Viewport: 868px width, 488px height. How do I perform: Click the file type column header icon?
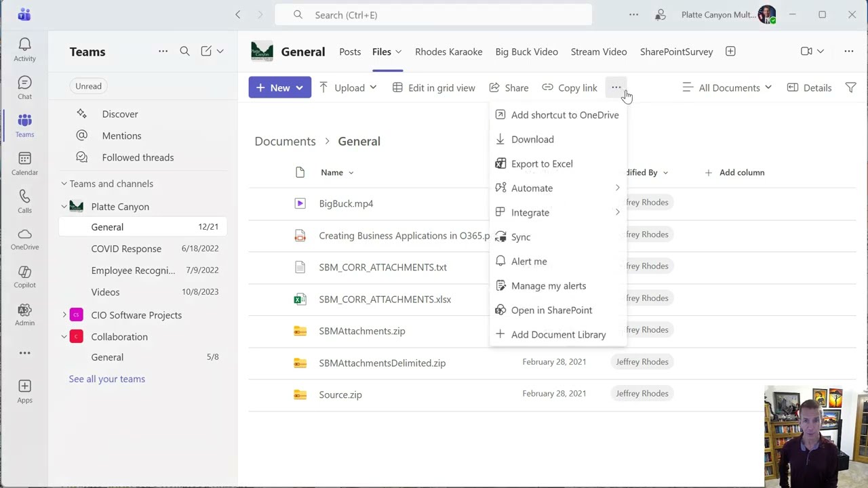(x=300, y=172)
